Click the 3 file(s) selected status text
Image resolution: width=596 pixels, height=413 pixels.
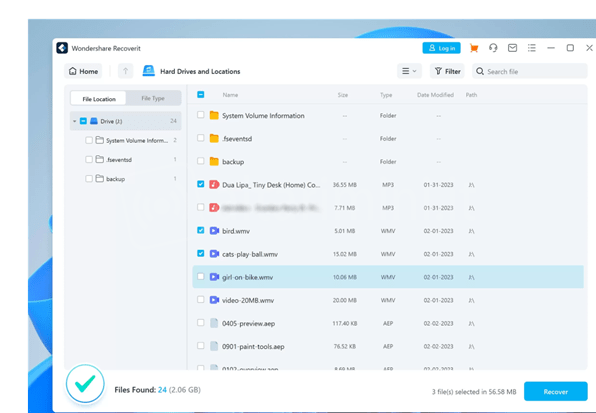pos(474,392)
